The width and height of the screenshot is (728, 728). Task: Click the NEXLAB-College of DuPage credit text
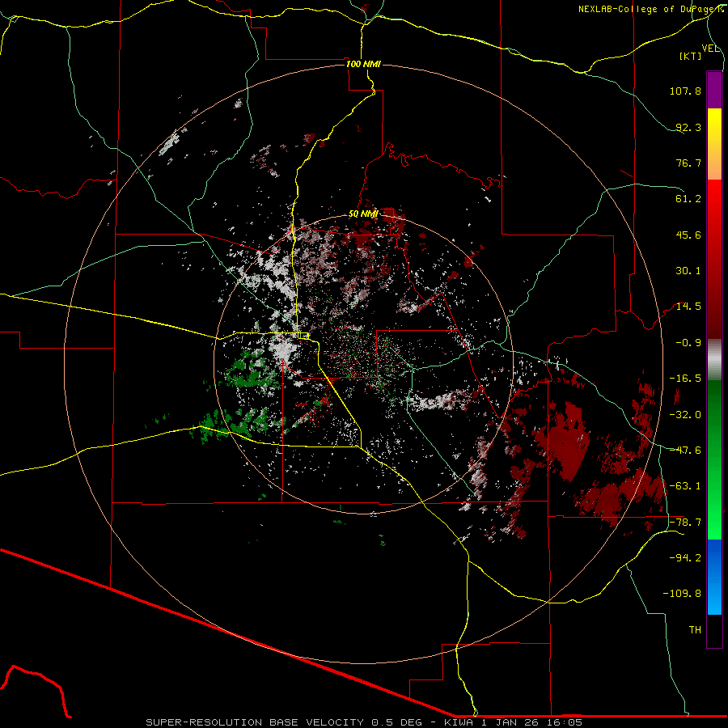coord(650,9)
